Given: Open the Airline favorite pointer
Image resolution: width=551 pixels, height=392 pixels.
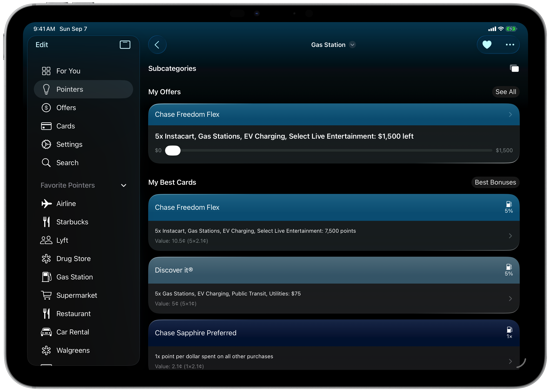Looking at the screenshot, I should (x=66, y=204).
